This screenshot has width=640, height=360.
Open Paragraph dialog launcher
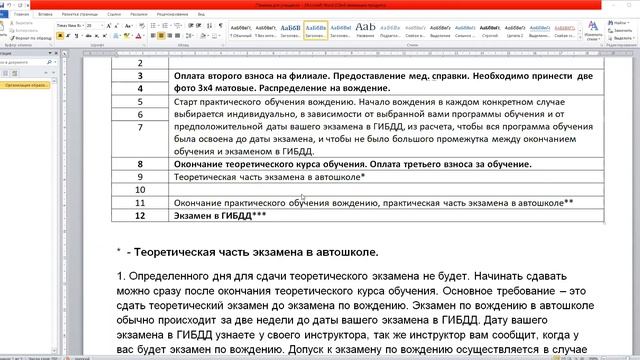coord(223,45)
